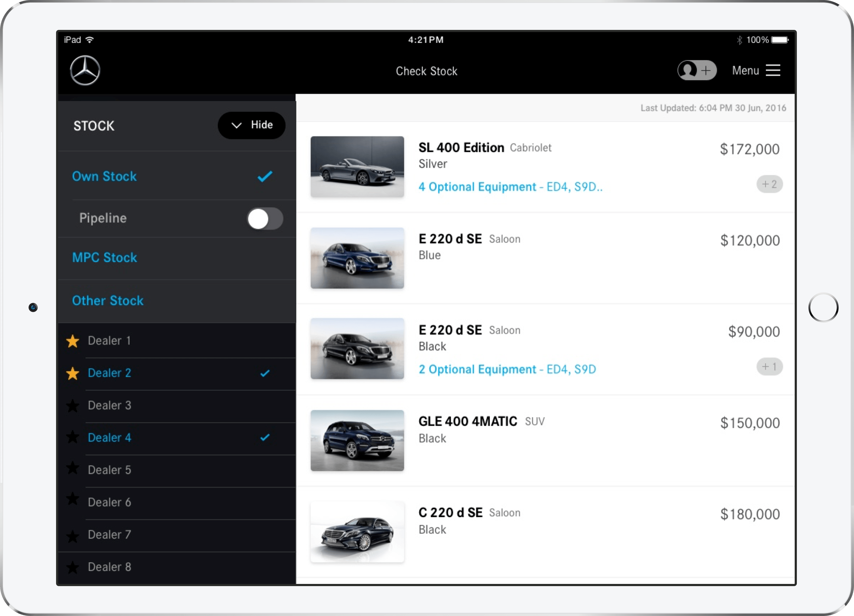View the GLE 400 SUV thumbnail

pyautogui.click(x=357, y=441)
